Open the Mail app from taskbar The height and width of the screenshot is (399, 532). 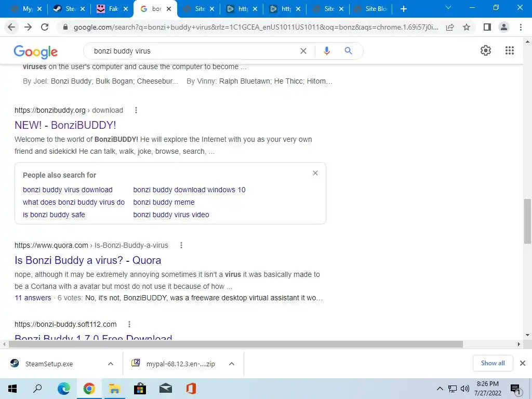tap(166, 389)
